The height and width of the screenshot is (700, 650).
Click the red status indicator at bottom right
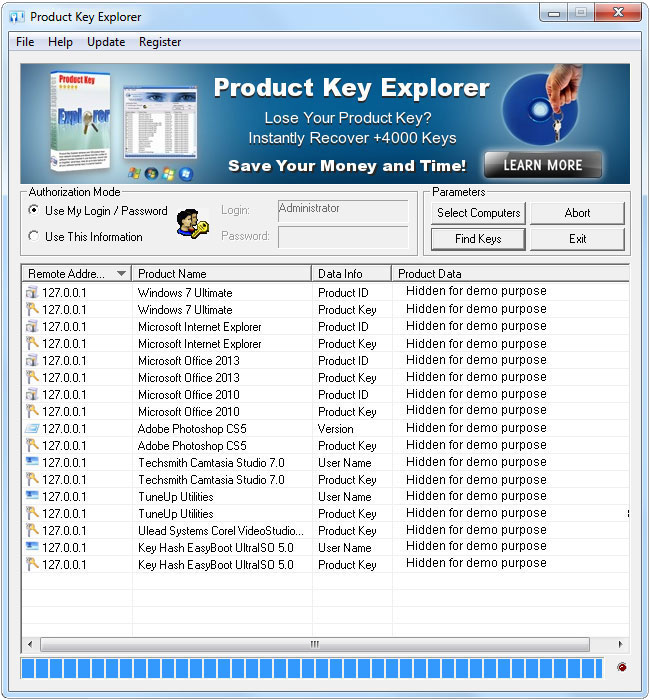(x=622, y=667)
